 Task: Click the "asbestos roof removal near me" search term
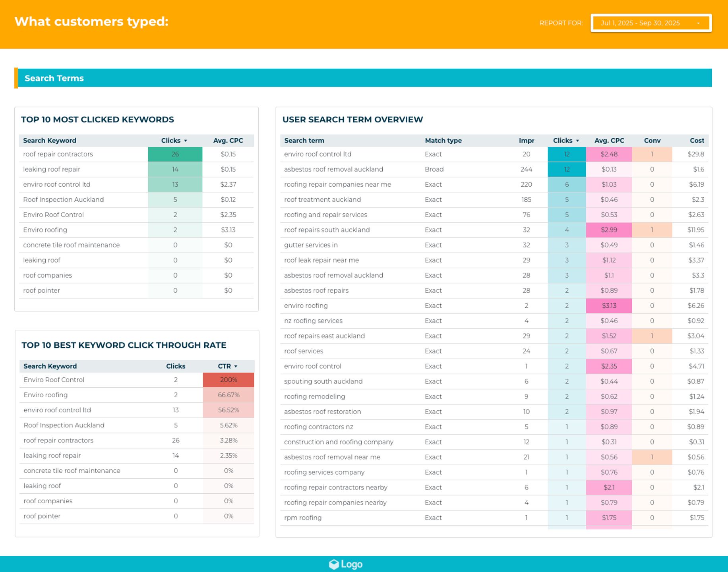332,457
